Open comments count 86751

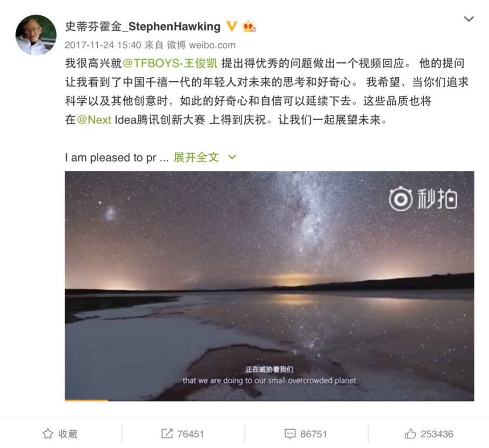(x=313, y=434)
